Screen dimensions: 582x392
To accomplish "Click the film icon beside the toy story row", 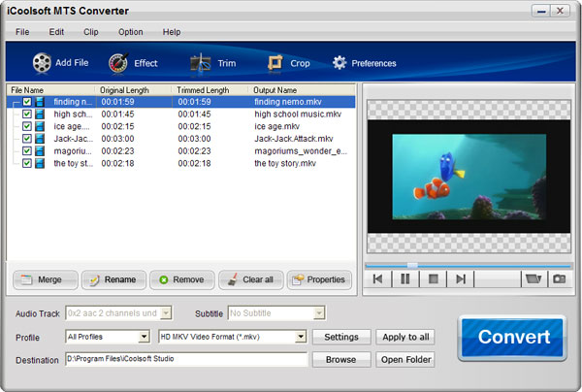I will [40, 163].
